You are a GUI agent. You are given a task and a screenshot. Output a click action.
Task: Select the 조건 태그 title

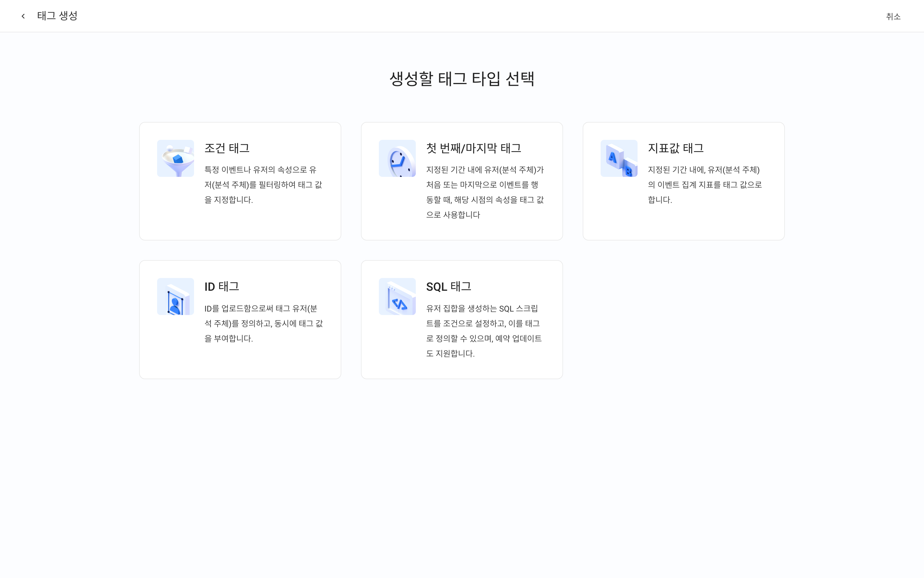point(227,148)
